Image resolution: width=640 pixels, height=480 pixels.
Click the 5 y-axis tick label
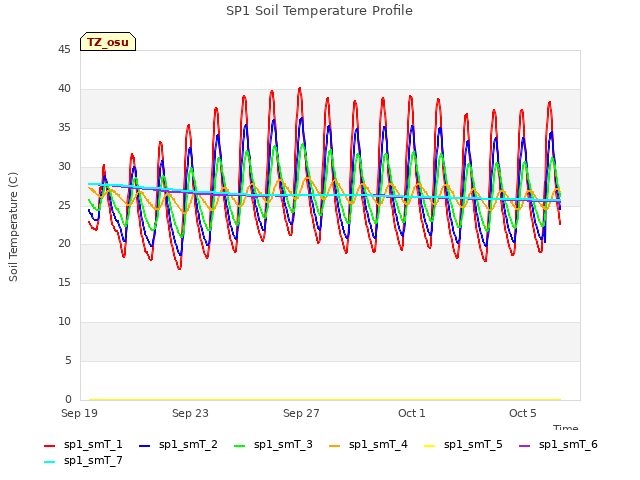point(68,360)
